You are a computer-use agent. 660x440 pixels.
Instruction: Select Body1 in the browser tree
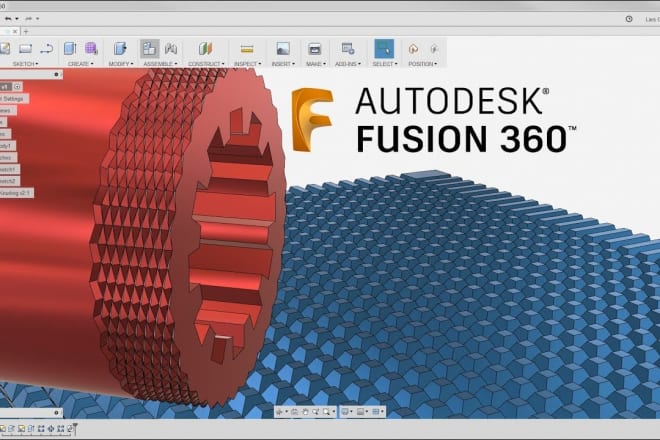[7, 146]
